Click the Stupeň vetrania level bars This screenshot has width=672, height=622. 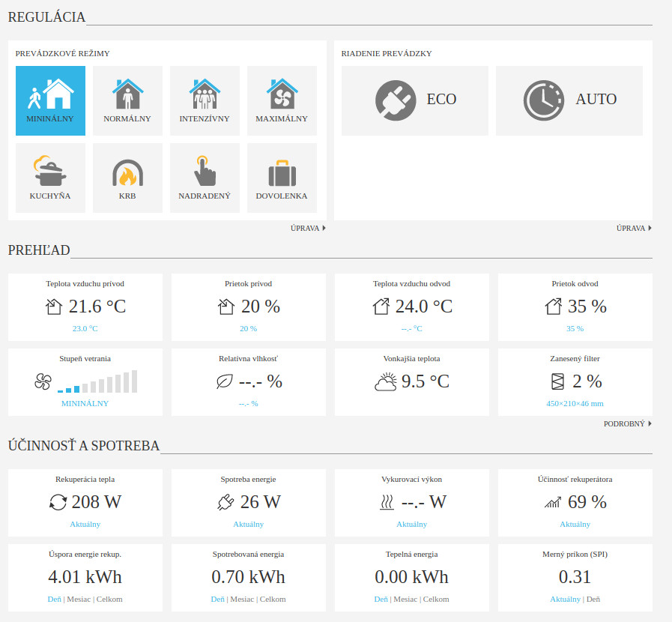(97, 382)
